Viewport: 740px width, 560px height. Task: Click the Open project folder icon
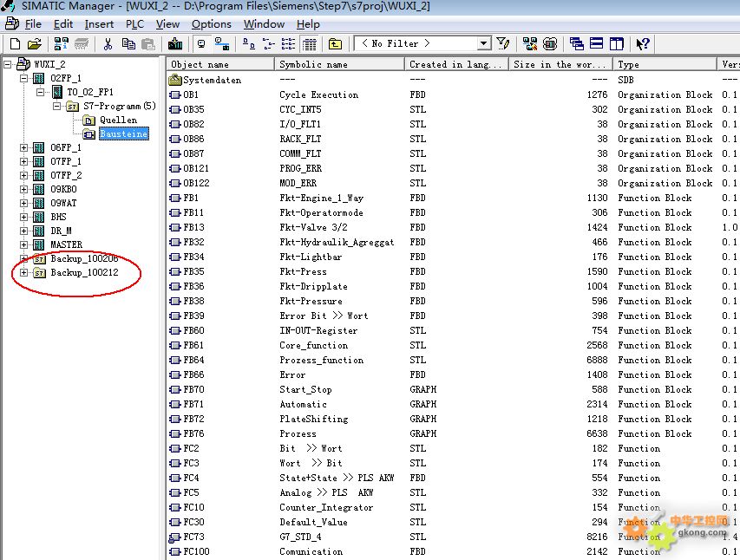coord(35,44)
